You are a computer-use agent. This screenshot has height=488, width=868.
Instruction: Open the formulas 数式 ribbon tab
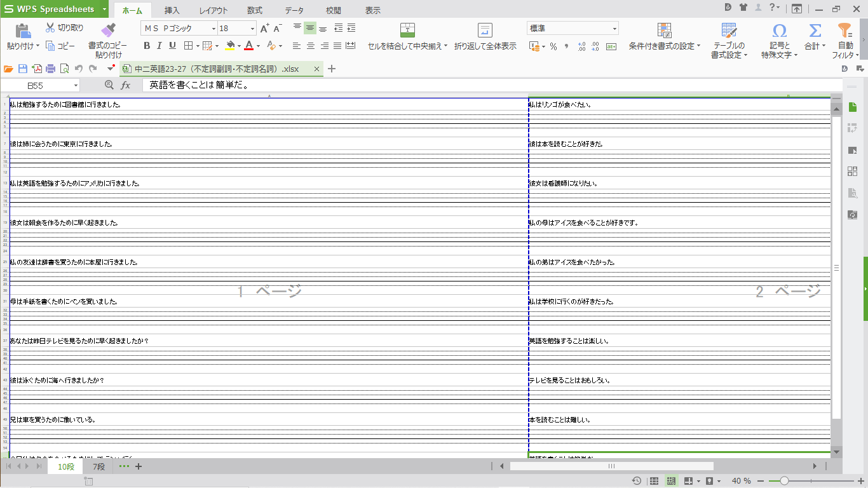[x=255, y=11]
